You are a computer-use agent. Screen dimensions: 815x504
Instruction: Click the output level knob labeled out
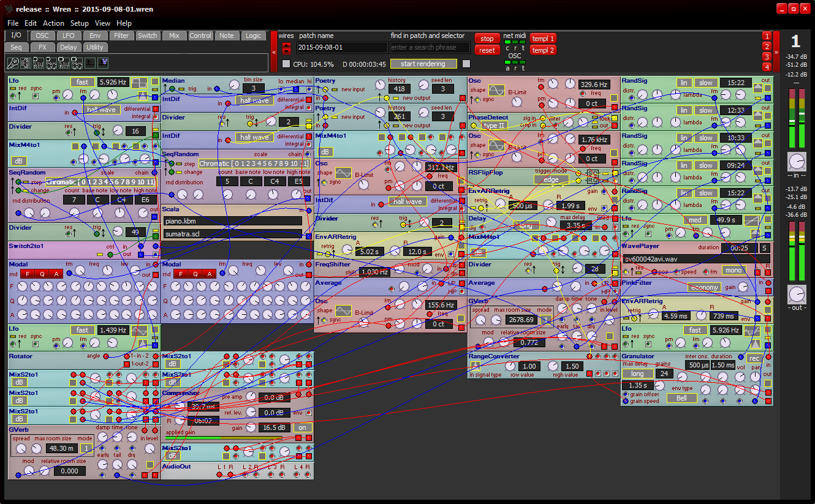797,295
